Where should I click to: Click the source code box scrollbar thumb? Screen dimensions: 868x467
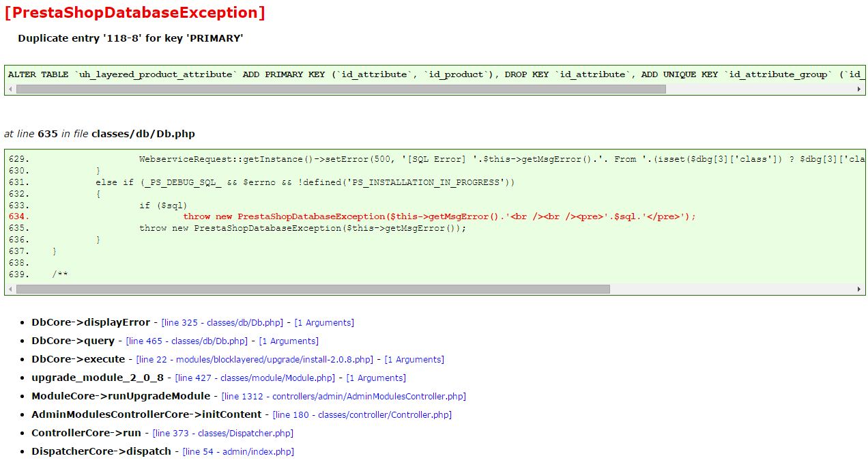click(313, 289)
